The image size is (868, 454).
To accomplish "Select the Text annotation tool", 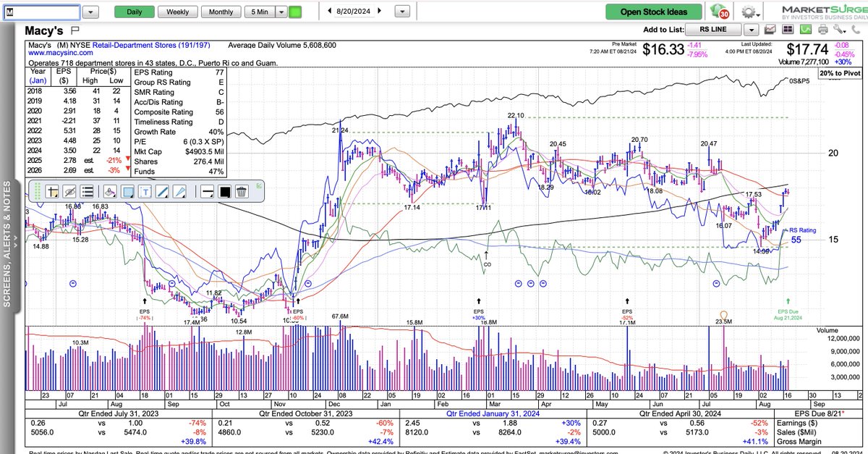I will (x=146, y=192).
